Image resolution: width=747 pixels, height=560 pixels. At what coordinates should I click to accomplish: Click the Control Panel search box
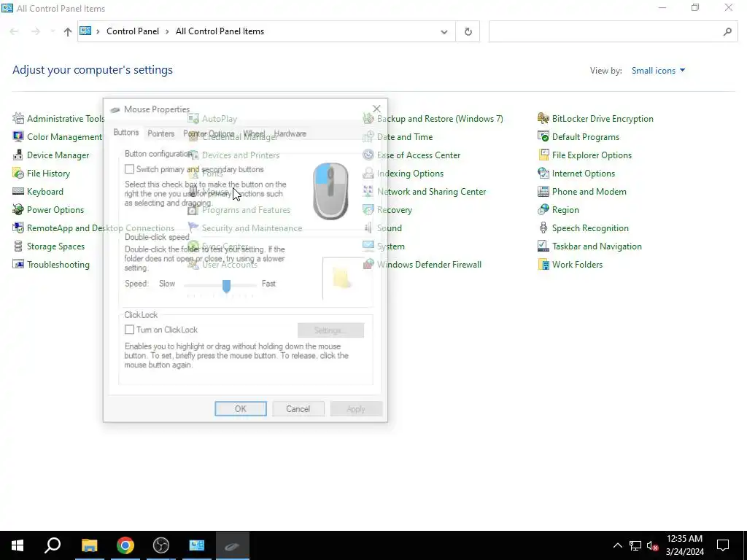614,31
